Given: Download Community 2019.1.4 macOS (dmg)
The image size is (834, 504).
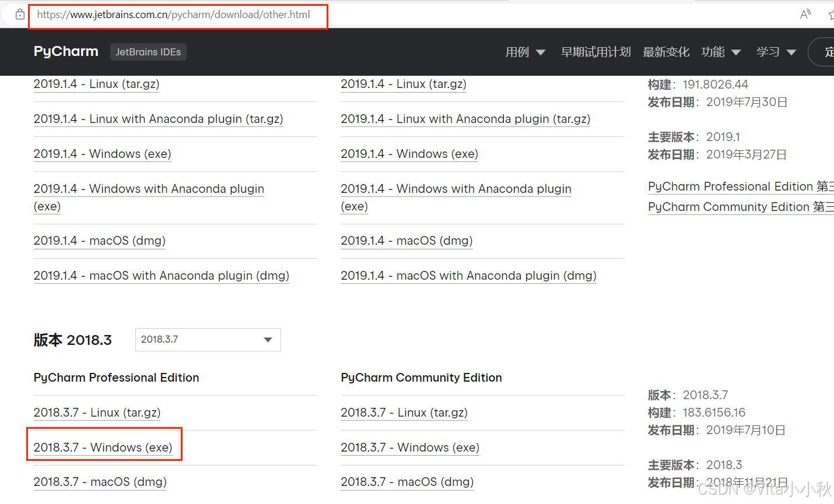Looking at the screenshot, I should [x=407, y=241].
